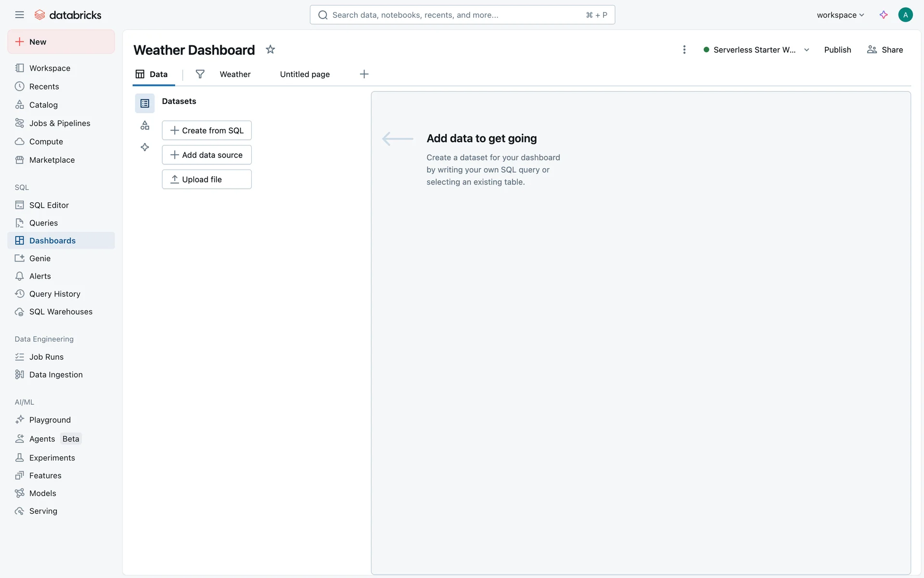The width and height of the screenshot is (924, 578).
Task: Open Query History from the sidebar
Action: pos(54,294)
